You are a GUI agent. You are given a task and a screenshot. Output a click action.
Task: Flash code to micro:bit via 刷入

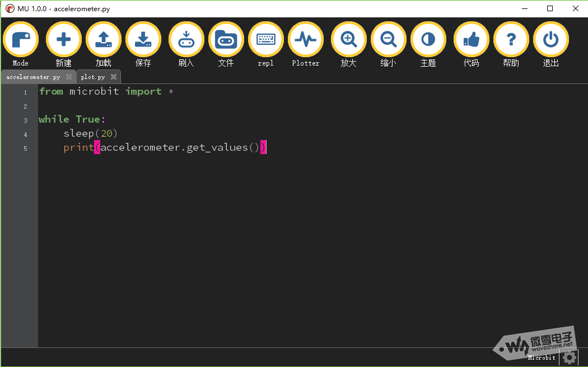click(186, 40)
